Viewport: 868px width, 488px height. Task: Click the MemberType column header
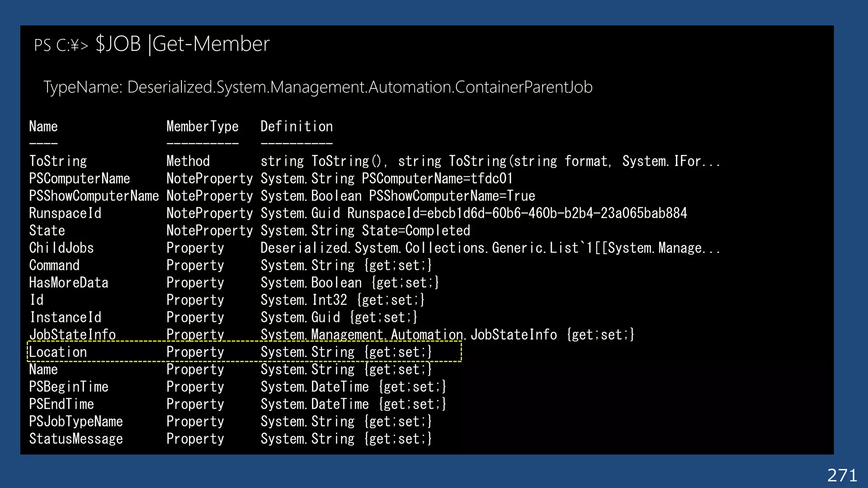tap(202, 127)
